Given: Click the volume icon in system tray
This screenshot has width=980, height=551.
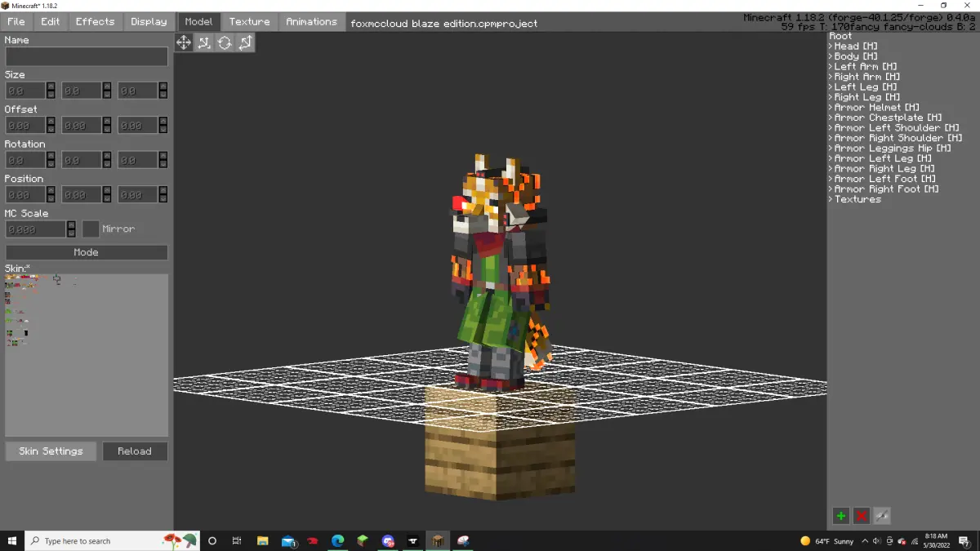Looking at the screenshot, I should [876, 540].
